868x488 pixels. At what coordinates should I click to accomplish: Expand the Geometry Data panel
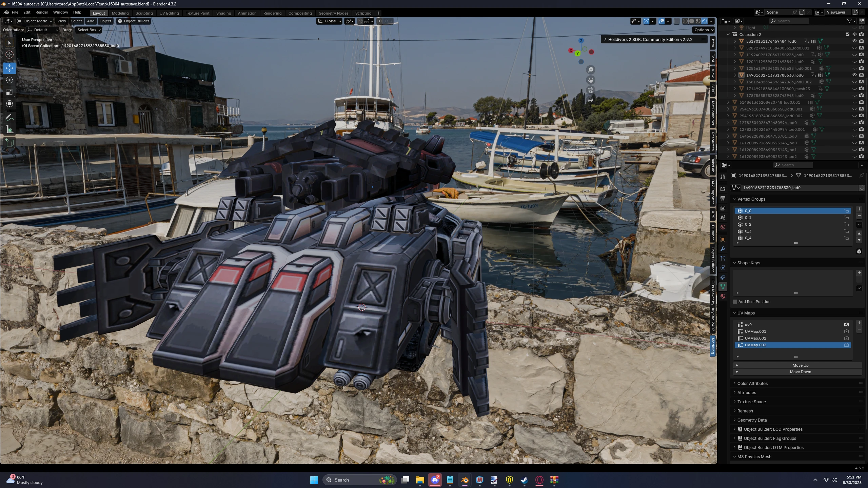pyautogui.click(x=734, y=420)
